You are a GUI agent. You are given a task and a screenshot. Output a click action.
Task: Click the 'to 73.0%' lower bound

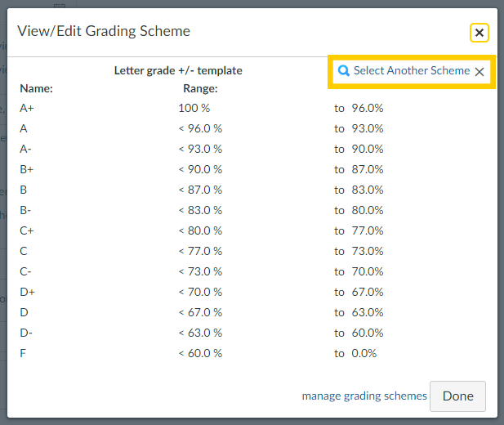[359, 251]
